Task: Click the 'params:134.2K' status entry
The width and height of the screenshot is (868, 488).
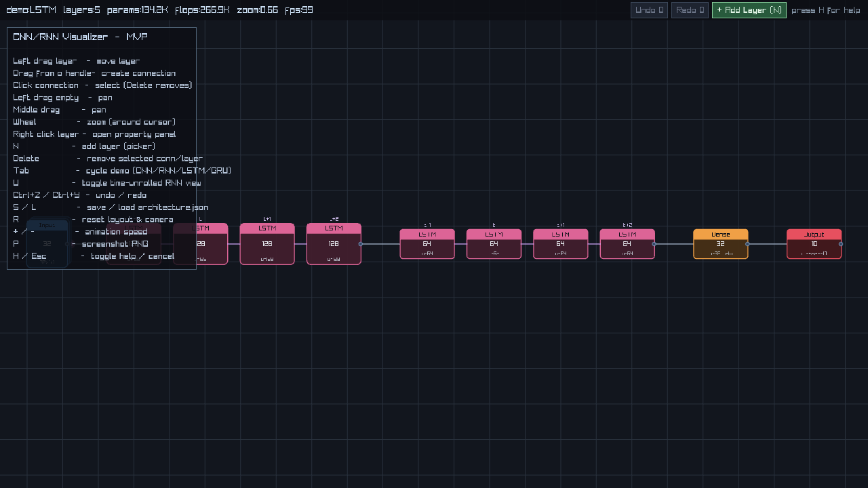Action: click(x=138, y=10)
